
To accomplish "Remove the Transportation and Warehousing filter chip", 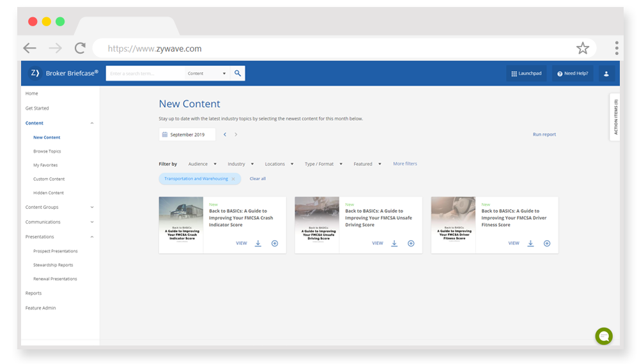I will pos(233,179).
